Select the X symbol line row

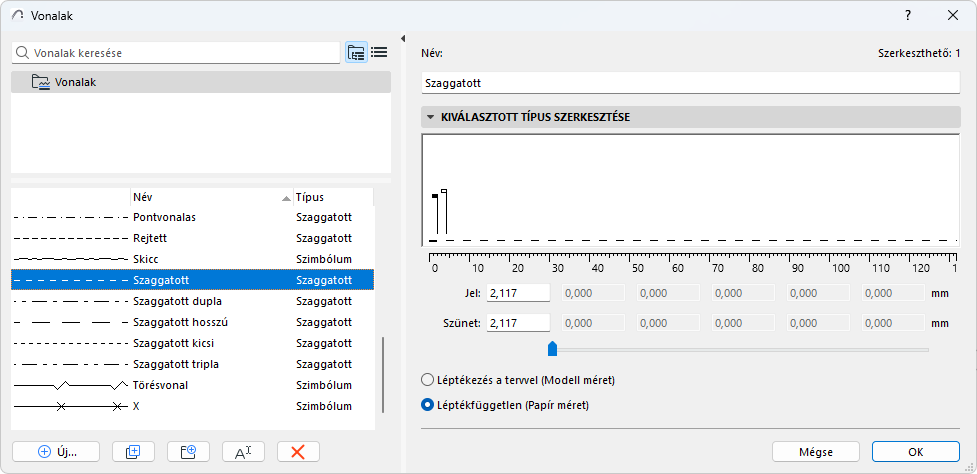(193, 406)
